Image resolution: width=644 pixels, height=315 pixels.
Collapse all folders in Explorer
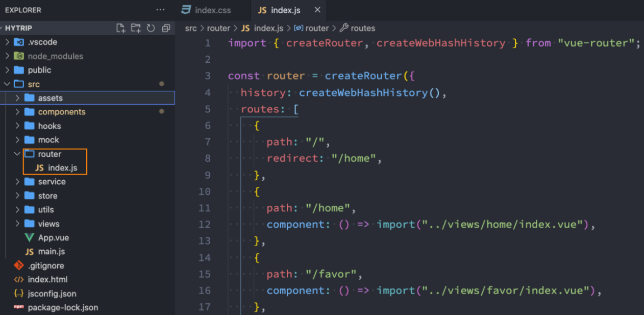point(166,28)
